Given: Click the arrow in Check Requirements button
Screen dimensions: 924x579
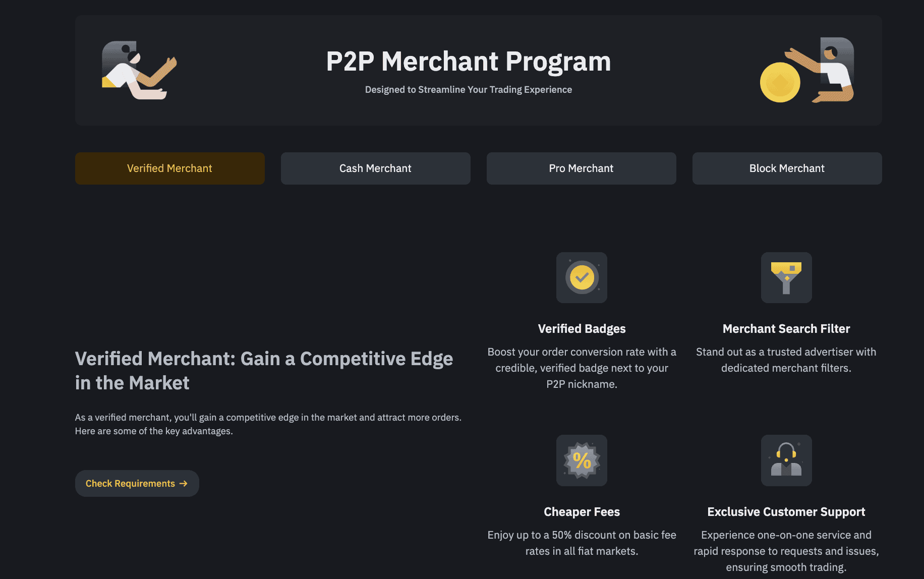Looking at the screenshot, I should coord(183,483).
